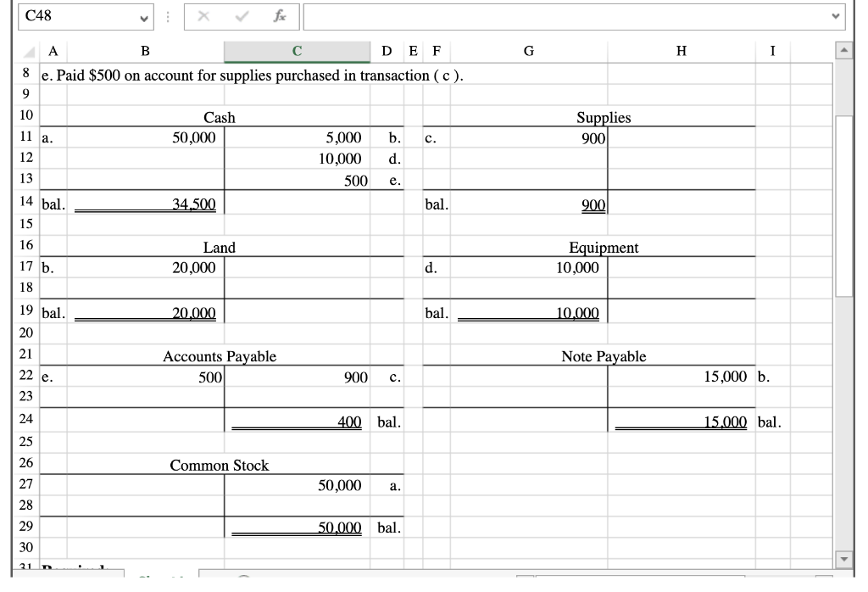Click the Cash account title cell

point(221,119)
